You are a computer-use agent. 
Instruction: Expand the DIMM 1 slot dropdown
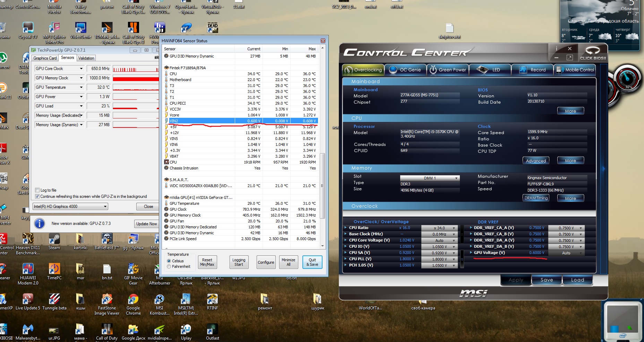pos(430,178)
